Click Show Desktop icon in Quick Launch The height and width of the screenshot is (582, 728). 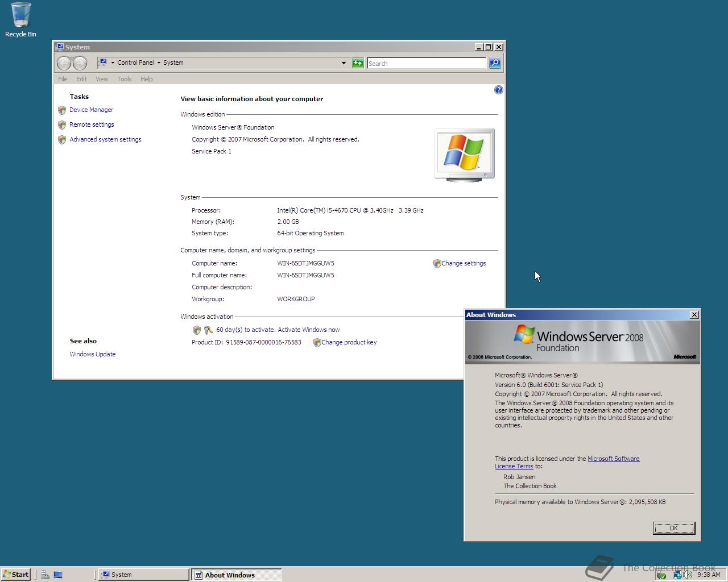(58, 575)
